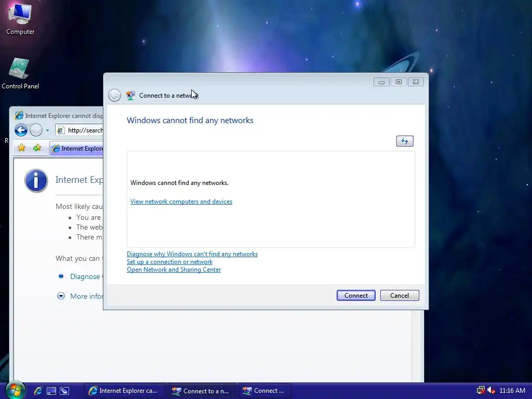Viewport: 532px width, 399px height.
Task: Maximize the Connect to a network dialog
Action: 398,82
